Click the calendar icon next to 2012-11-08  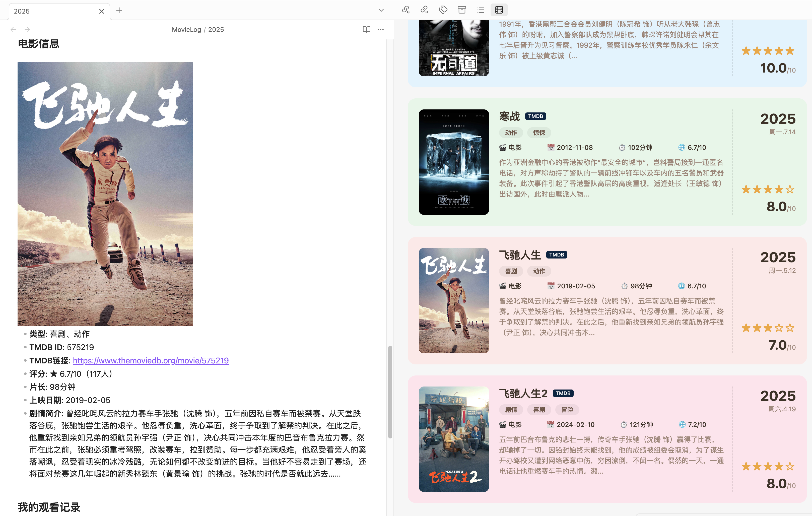coord(551,147)
